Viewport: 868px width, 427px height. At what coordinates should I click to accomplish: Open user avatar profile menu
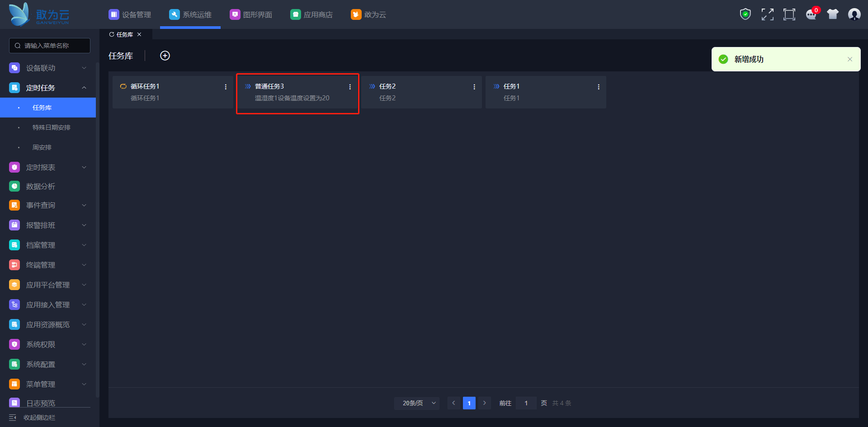point(854,14)
